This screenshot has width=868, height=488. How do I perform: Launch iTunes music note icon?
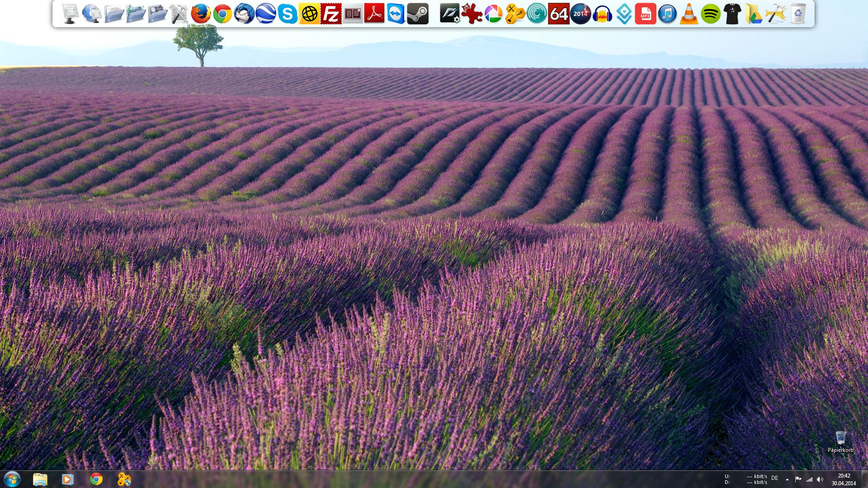pos(667,14)
